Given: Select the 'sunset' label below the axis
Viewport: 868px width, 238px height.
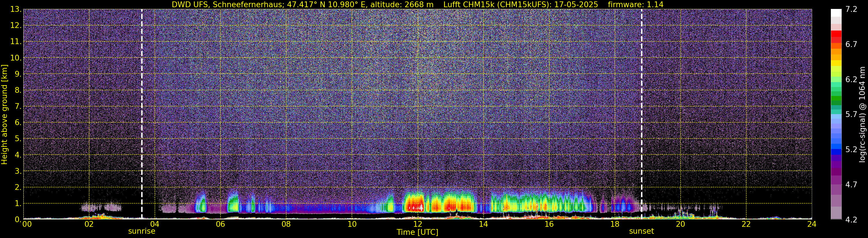Looking at the screenshot, I should tap(642, 231).
